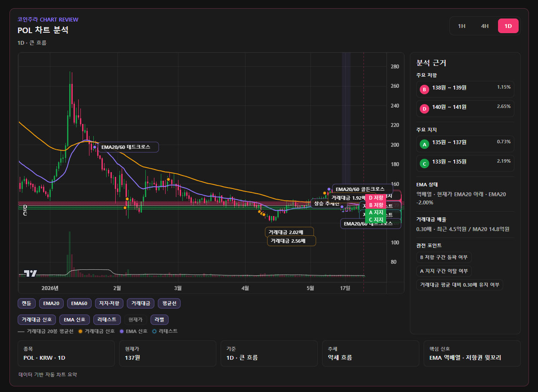Toggle the 평균선 chip
Viewport: 538px width, 392px height.
tap(169, 303)
